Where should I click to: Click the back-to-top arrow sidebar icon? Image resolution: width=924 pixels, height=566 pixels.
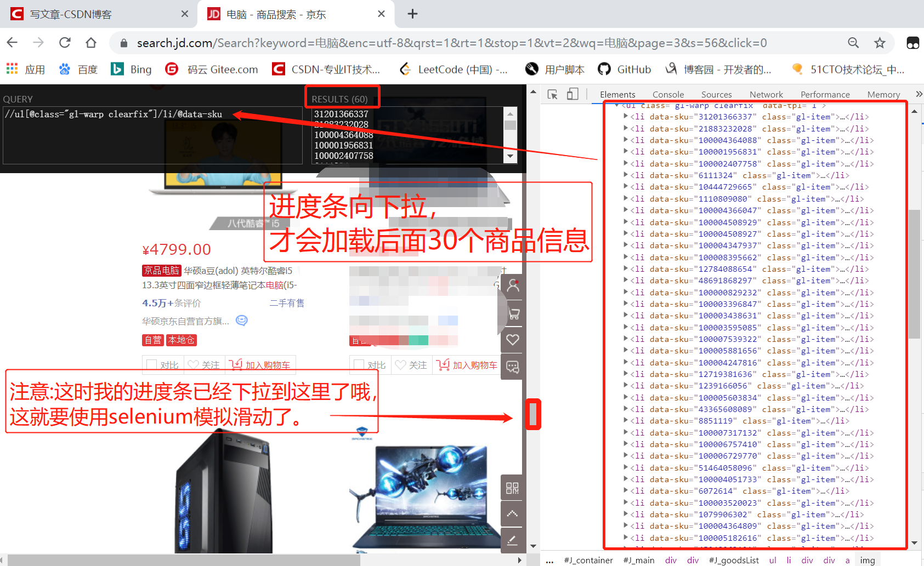512,514
